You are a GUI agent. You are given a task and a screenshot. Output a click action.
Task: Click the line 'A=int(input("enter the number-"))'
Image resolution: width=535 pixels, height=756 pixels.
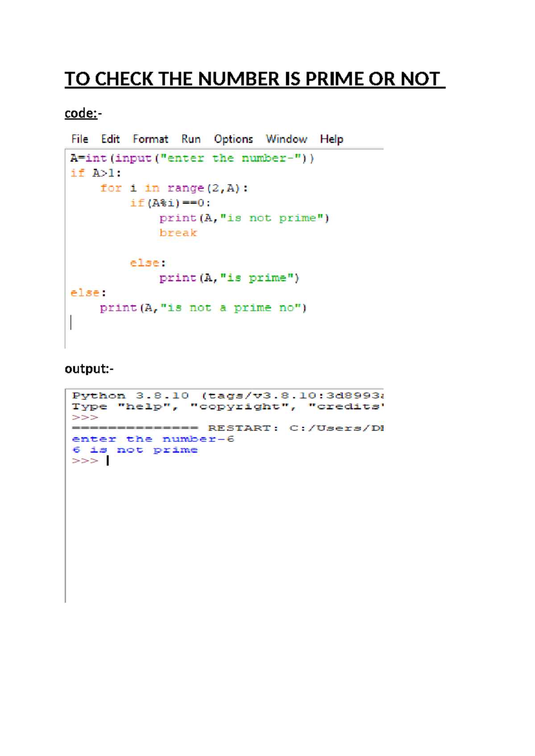[x=192, y=158]
